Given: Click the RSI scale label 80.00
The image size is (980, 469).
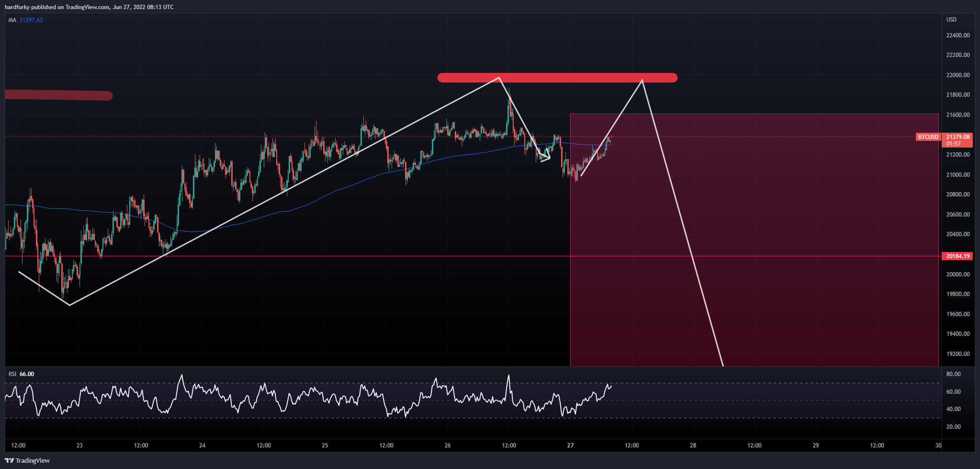Looking at the screenshot, I should [x=953, y=374].
